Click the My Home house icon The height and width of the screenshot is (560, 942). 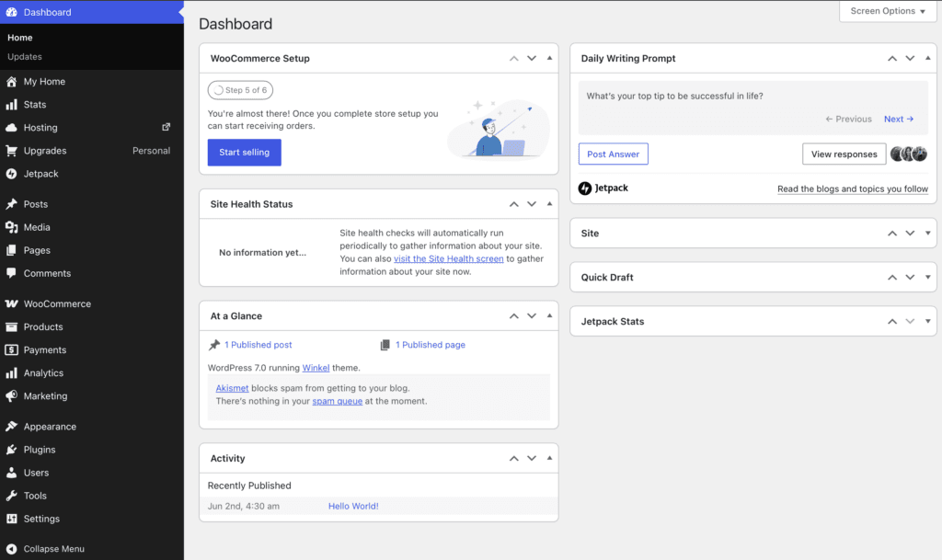click(11, 82)
